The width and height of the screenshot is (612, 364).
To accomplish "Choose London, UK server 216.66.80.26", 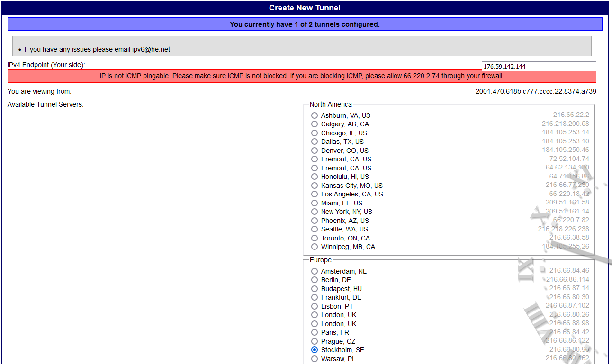I will tap(315, 315).
